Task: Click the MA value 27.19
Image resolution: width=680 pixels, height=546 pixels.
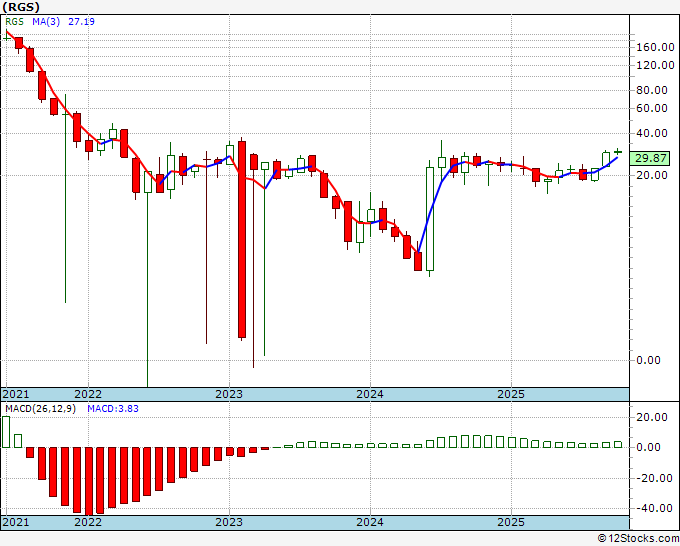Action: click(82, 22)
